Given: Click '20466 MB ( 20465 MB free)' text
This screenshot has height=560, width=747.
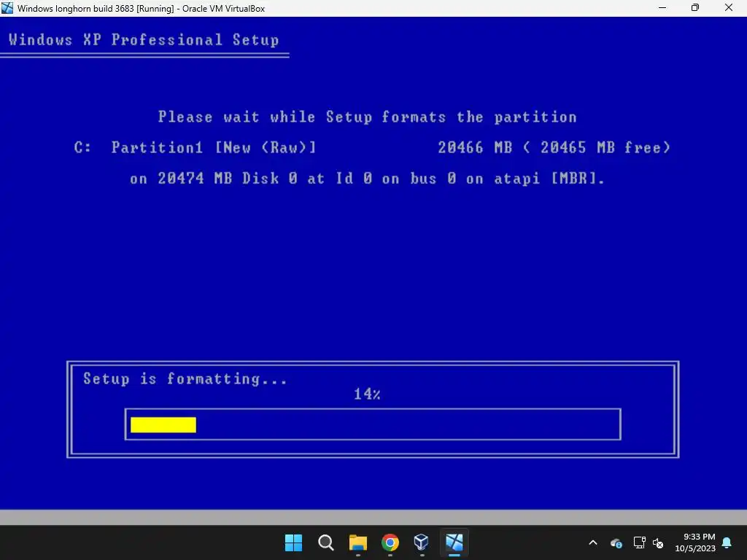Looking at the screenshot, I should pyautogui.click(x=554, y=147).
